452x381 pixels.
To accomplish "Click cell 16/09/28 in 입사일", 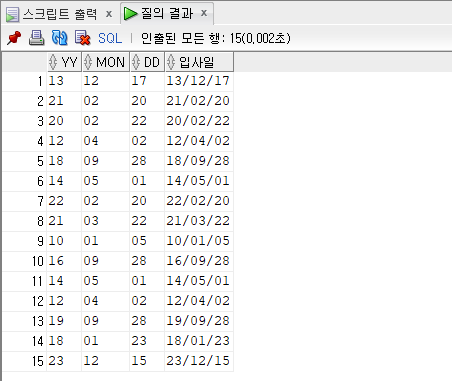I will tap(198, 261).
